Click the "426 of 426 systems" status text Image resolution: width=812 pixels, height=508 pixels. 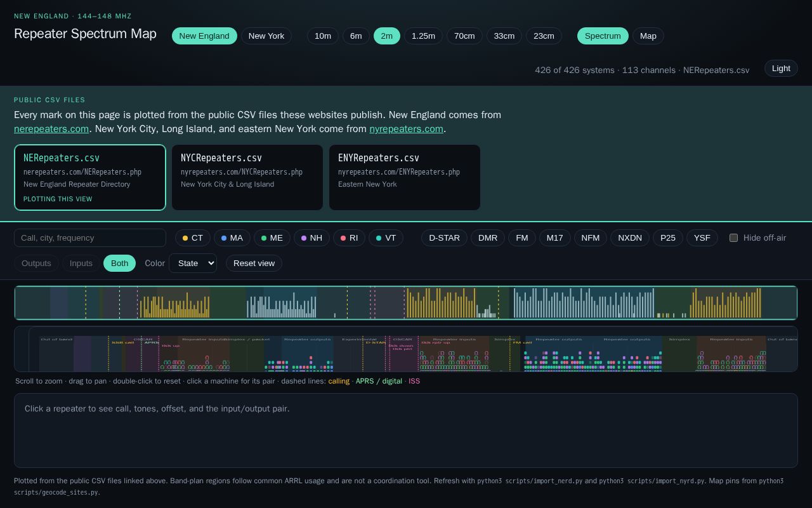tap(575, 70)
